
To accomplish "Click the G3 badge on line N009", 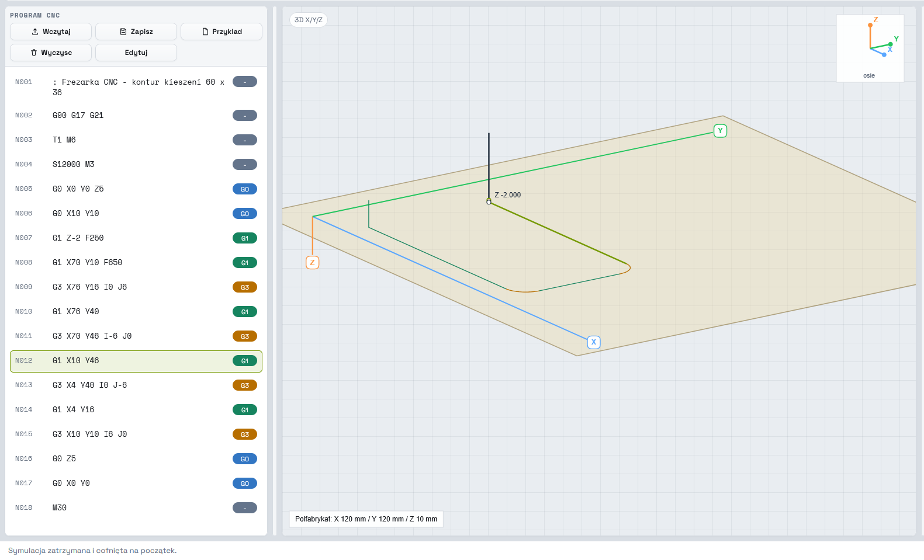I will click(x=245, y=287).
